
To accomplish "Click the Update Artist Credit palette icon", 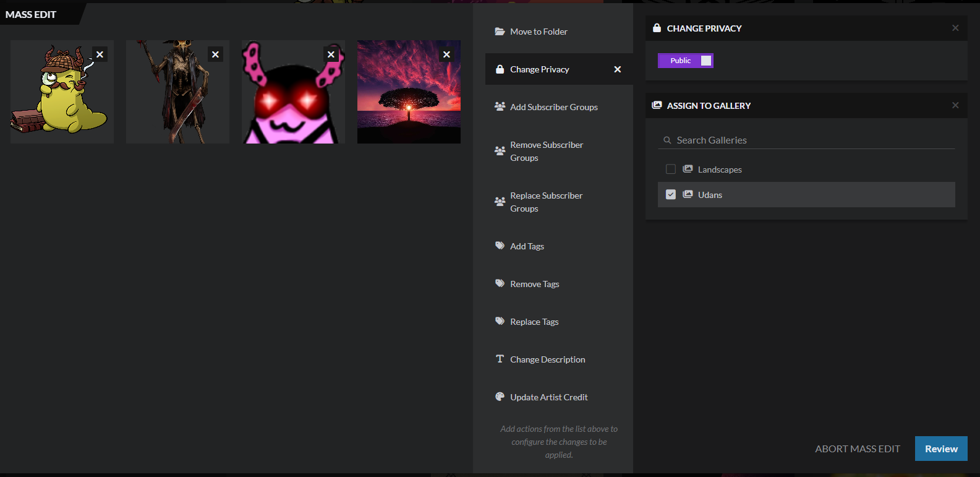I will tap(500, 397).
